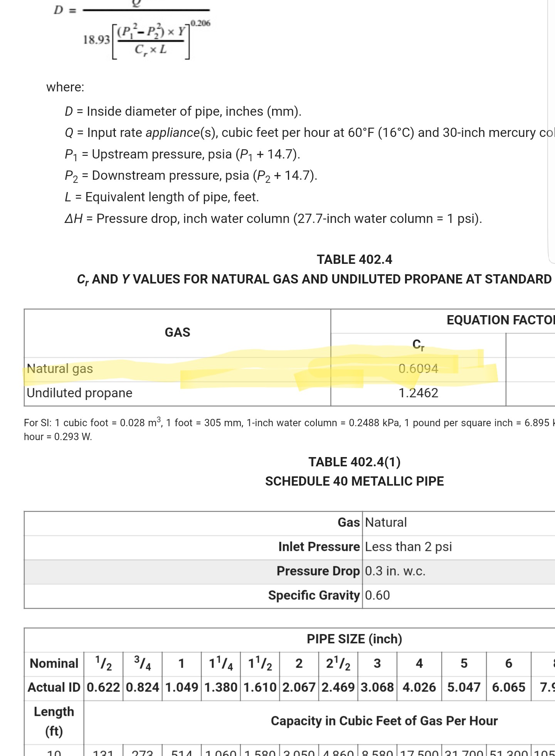Click the TABLE 402.4 title
Screen dimensions: 555x756
(354, 260)
